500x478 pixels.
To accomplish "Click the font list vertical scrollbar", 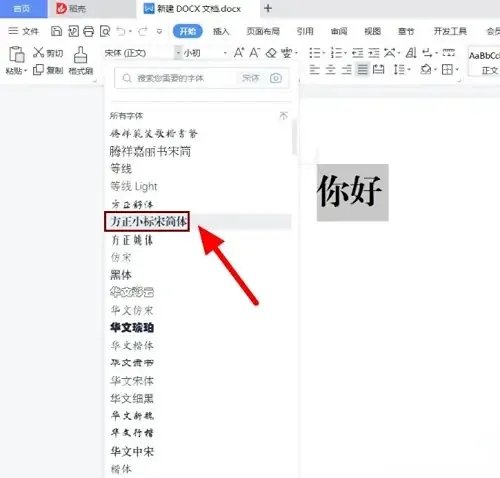I will coord(294,137).
